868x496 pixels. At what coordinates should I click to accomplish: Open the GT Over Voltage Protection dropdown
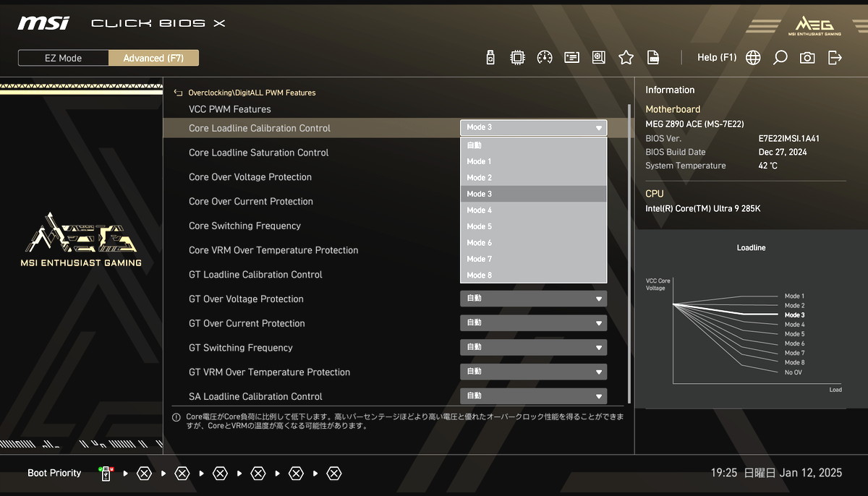pyautogui.click(x=534, y=299)
